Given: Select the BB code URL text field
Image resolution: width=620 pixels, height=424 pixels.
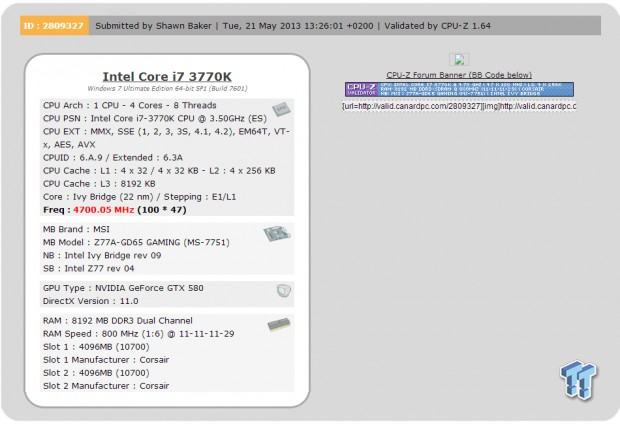Looking at the screenshot, I should tap(459, 106).
